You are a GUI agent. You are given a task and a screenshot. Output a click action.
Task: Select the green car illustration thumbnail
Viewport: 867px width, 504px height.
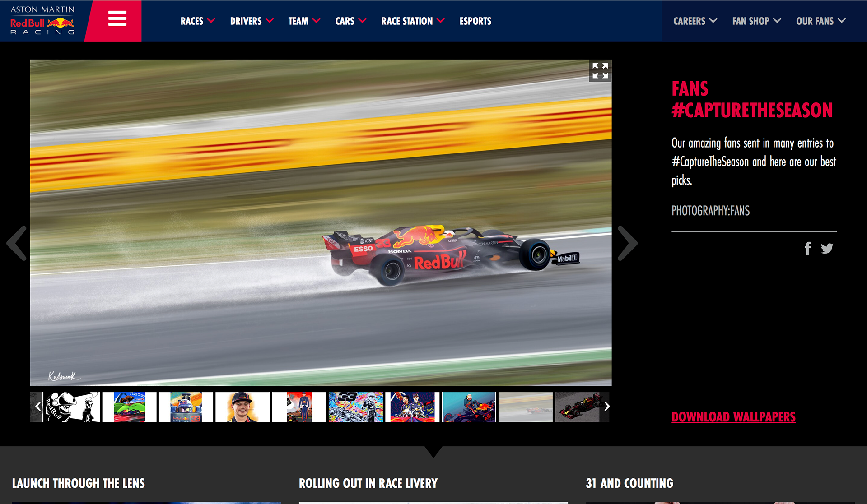[129, 407]
